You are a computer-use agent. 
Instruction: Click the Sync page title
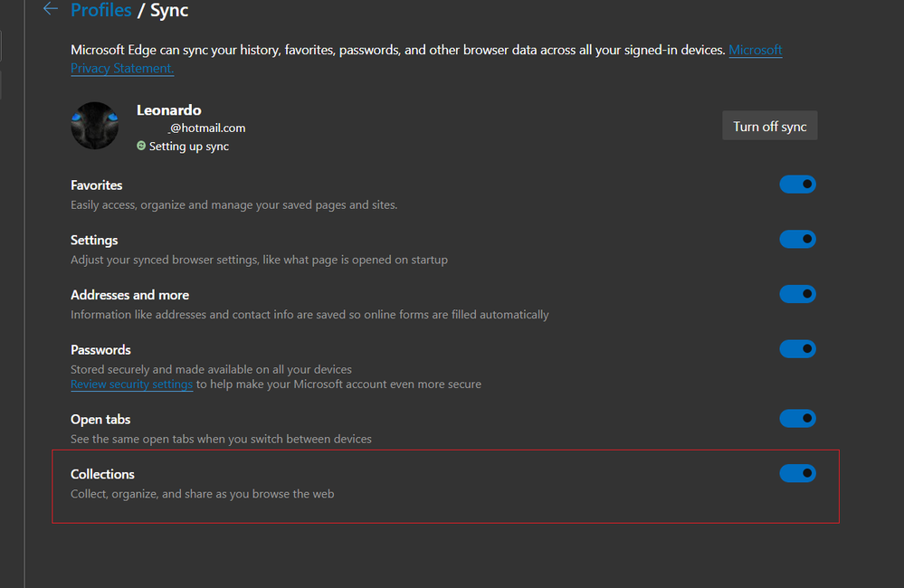(169, 10)
